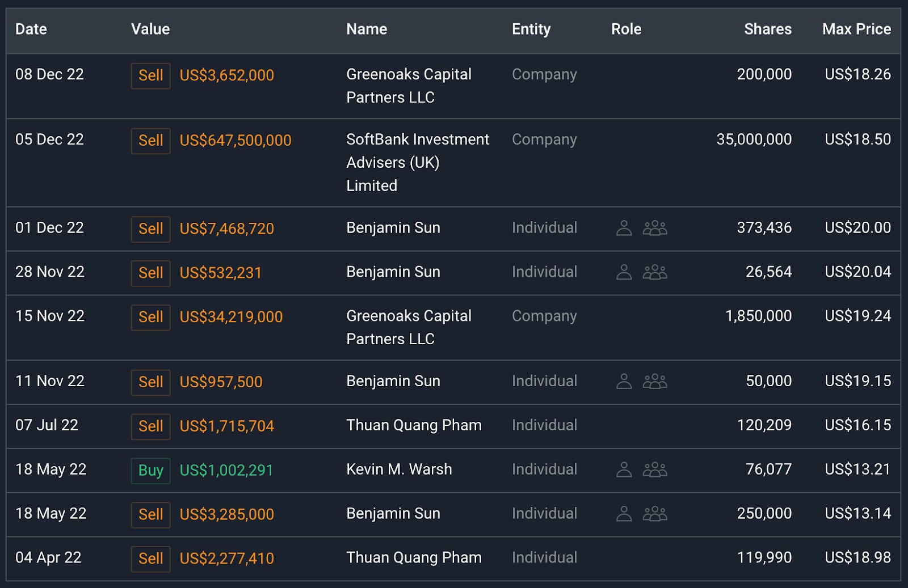The height and width of the screenshot is (588, 908).
Task: Click the Sell badge for 01 Dec 22
Action: click(150, 229)
